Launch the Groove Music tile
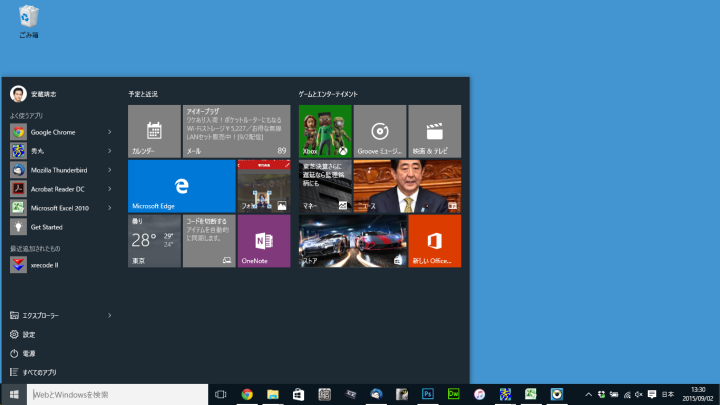This screenshot has height=405, width=720. pyautogui.click(x=379, y=131)
